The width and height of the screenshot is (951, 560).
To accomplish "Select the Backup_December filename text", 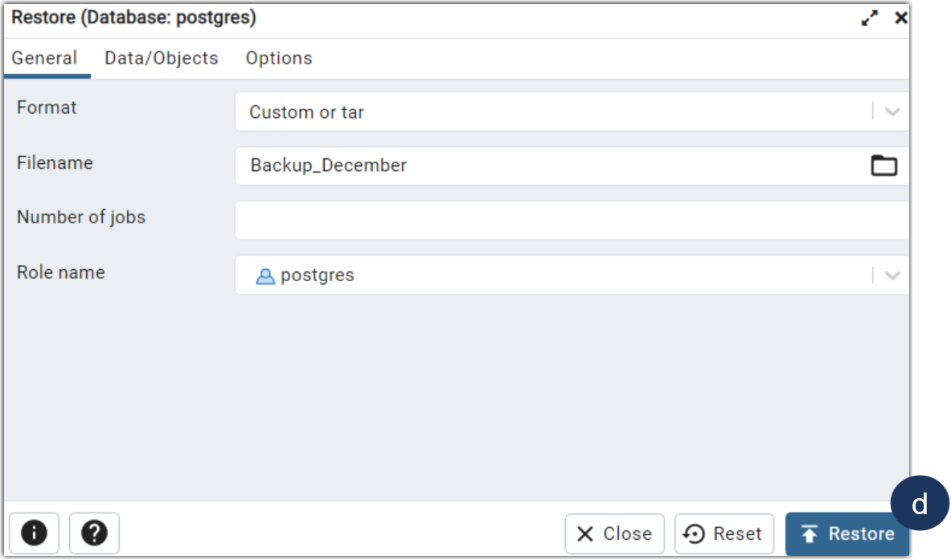I will 327,166.
